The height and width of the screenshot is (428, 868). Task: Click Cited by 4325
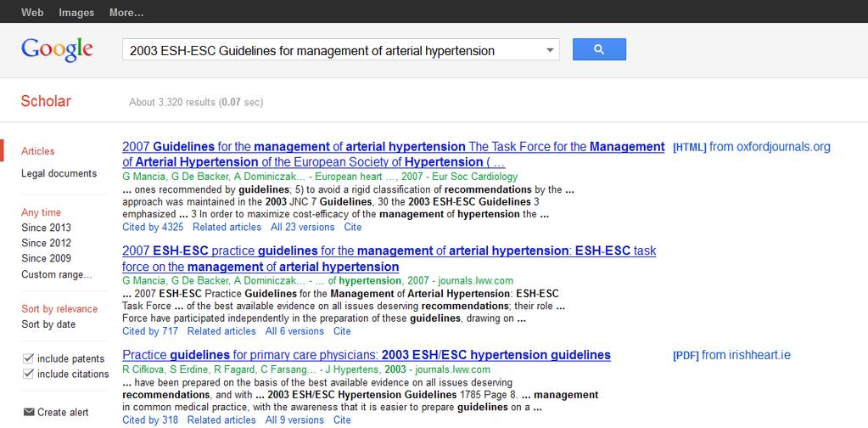pyautogui.click(x=153, y=227)
